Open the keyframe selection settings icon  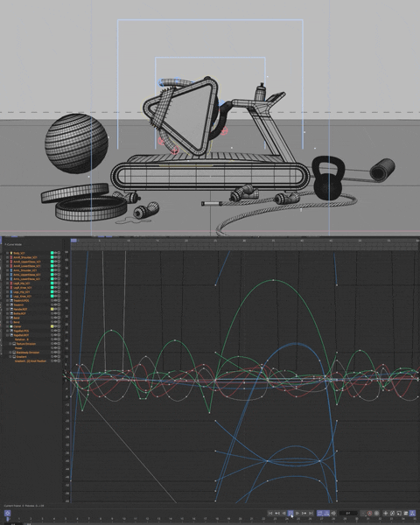click(376, 513)
